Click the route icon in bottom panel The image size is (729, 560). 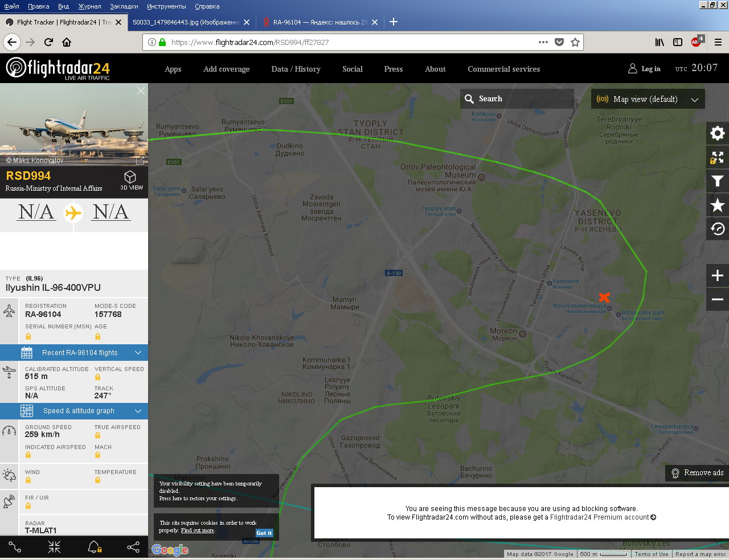point(15,547)
